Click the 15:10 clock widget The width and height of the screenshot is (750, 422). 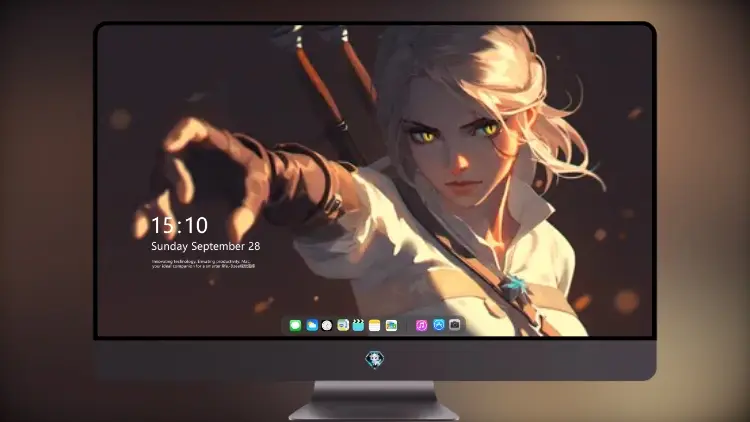pyautogui.click(x=179, y=225)
